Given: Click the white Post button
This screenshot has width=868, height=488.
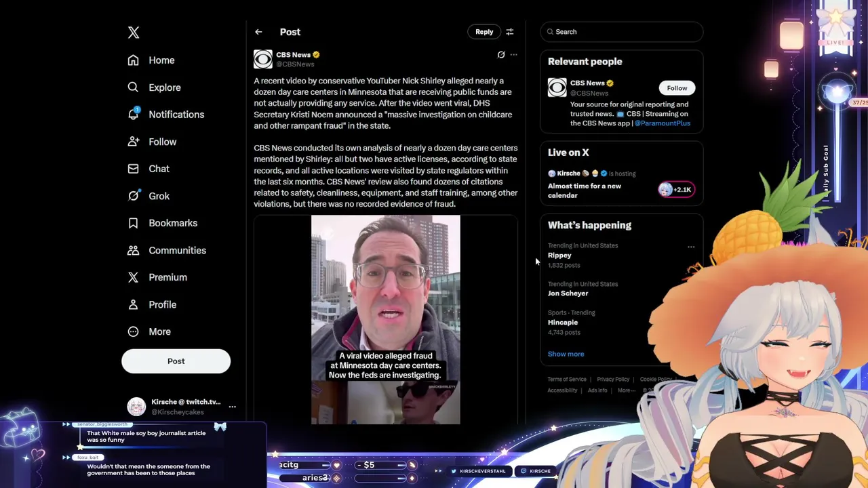Looking at the screenshot, I should 176,361.
